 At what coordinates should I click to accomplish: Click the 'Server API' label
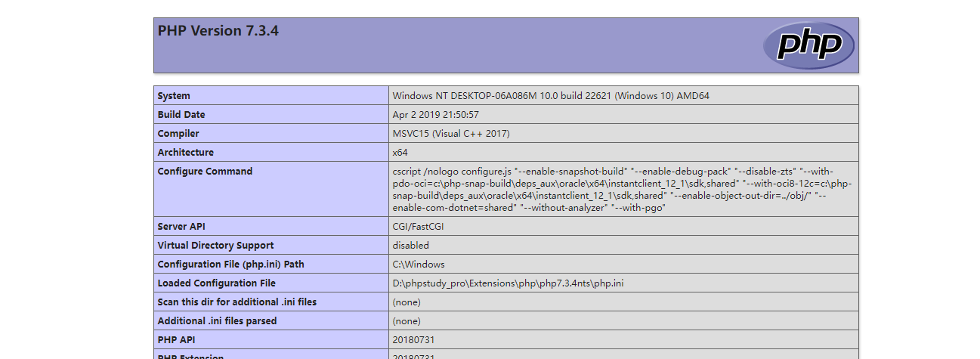[x=181, y=227]
